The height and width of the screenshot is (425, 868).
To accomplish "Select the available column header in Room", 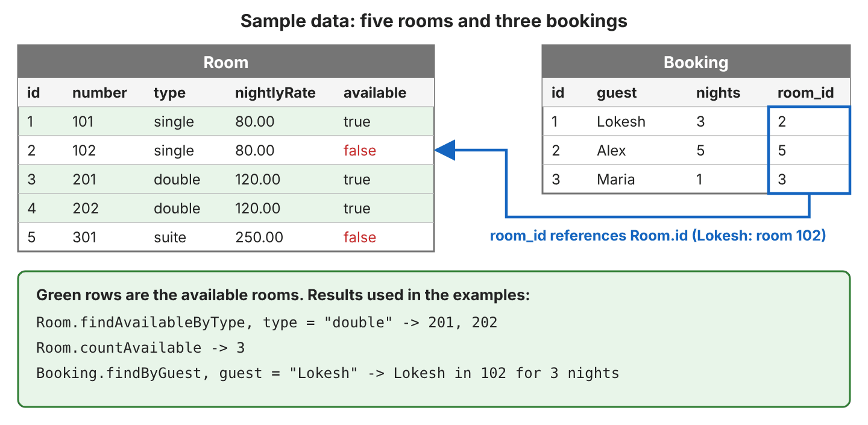I will tap(374, 93).
